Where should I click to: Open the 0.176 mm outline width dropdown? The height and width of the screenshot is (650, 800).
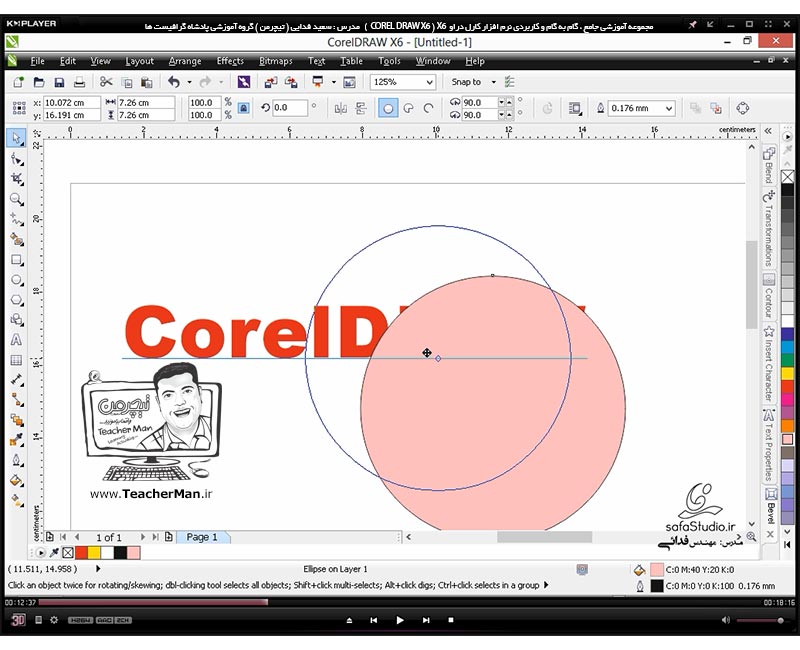click(x=669, y=108)
